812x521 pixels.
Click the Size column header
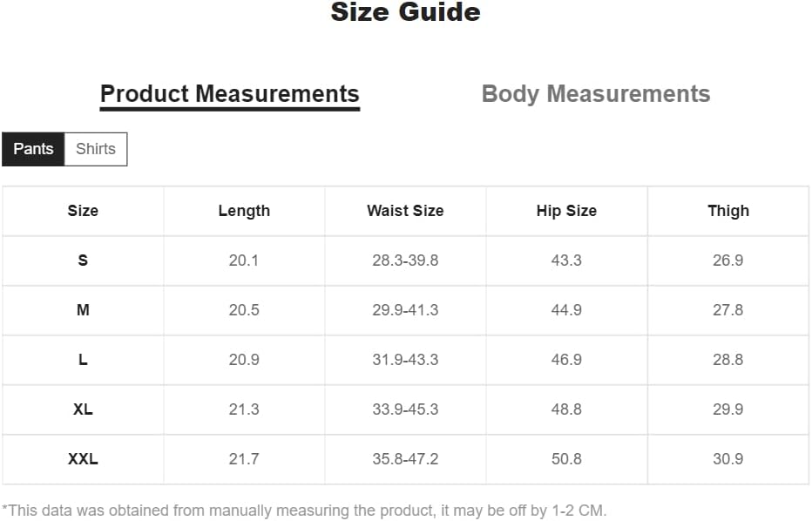pos(83,211)
